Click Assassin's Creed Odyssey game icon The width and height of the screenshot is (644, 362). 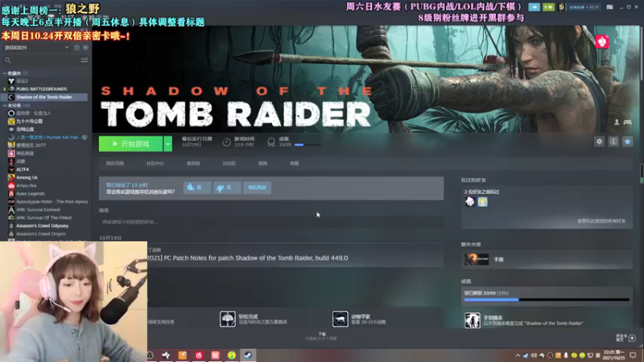point(11,226)
